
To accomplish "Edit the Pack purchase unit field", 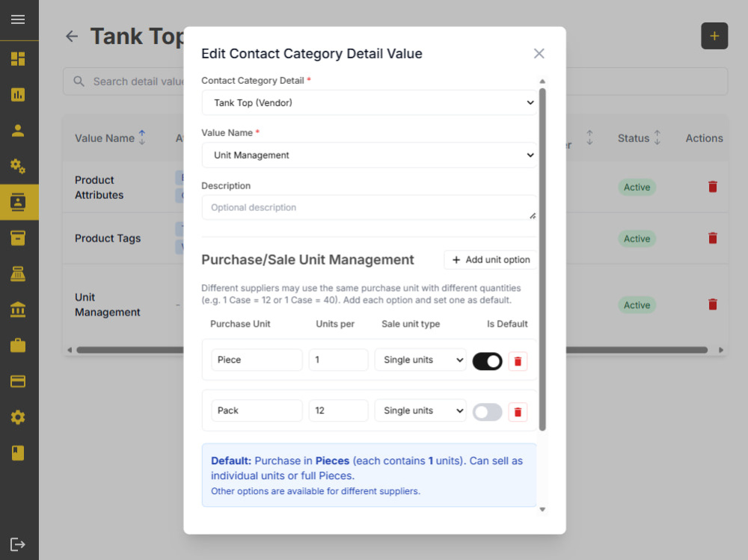I will click(x=257, y=410).
